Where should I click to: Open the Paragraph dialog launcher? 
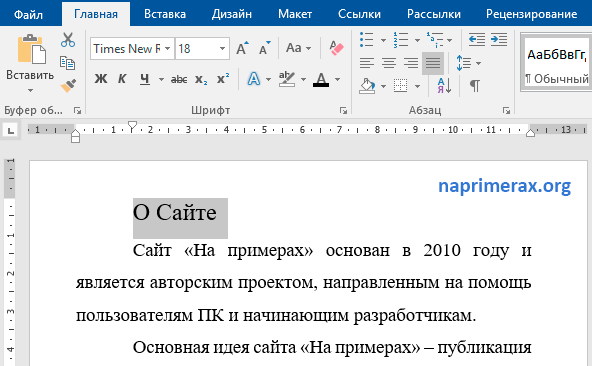506,110
